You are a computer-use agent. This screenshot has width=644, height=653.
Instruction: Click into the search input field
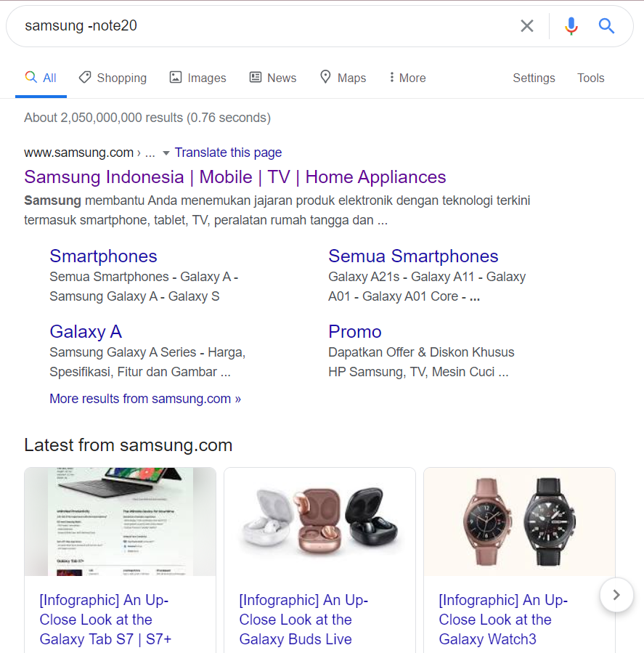pos(261,26)
